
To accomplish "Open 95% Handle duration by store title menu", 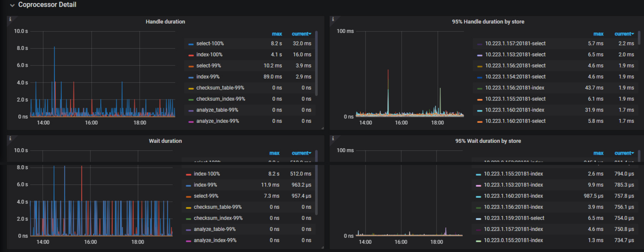I will (x=488, y=22).
